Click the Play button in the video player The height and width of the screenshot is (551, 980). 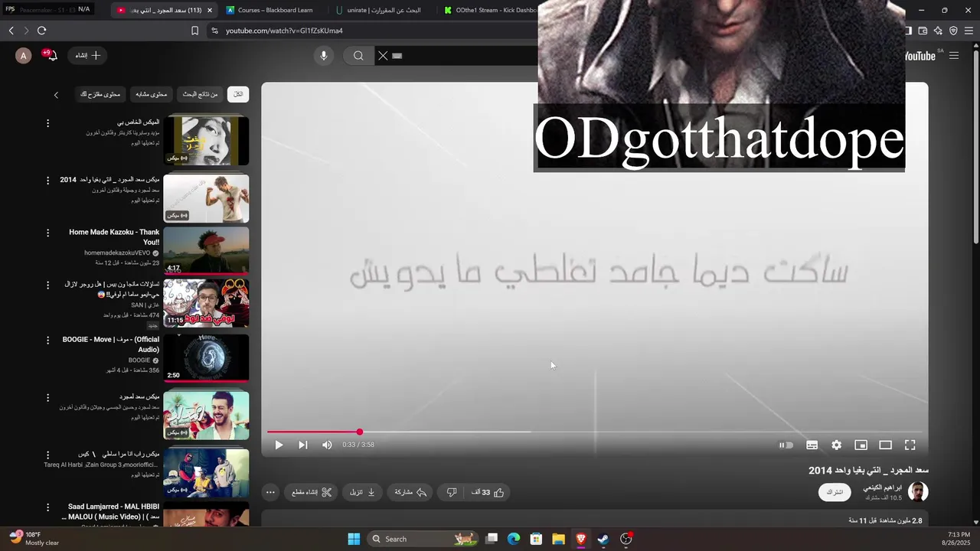[x=279, y=445]
